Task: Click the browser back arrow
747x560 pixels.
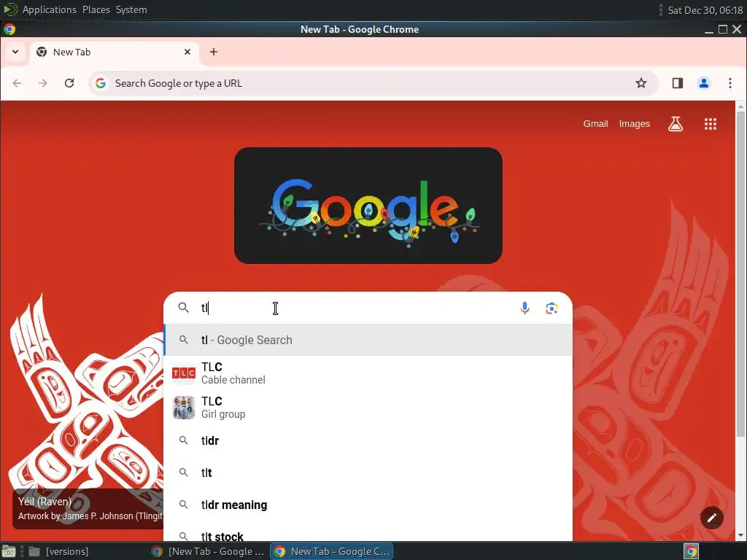Action: pos(18,83)
